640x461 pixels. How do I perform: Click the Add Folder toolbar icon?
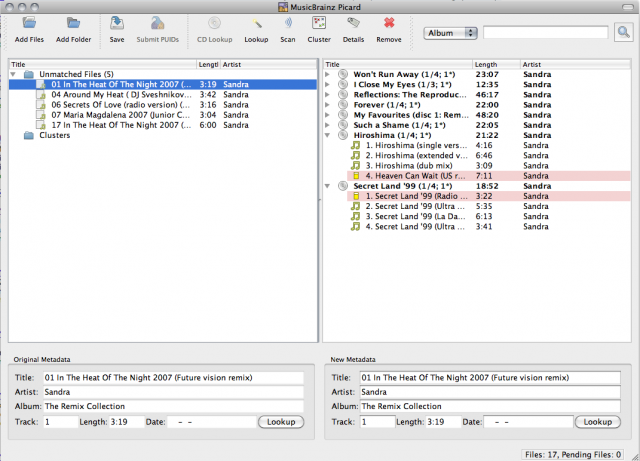pos(73,23)
